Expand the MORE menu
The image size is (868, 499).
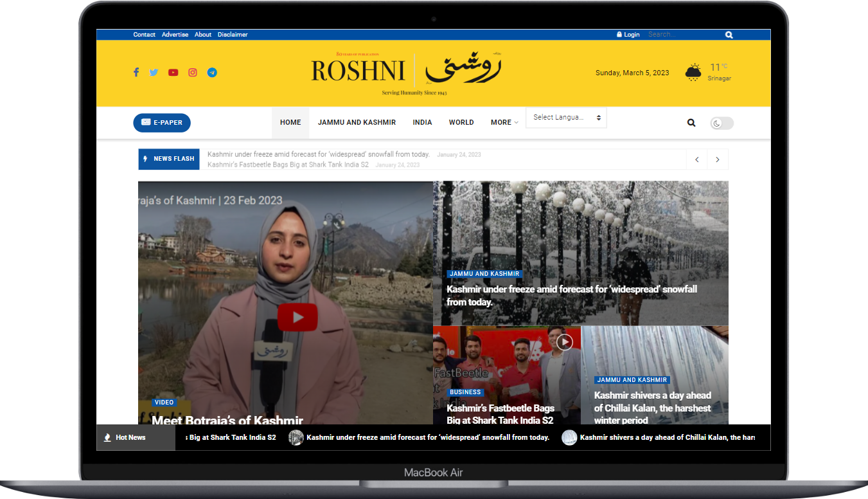point(504,122)
